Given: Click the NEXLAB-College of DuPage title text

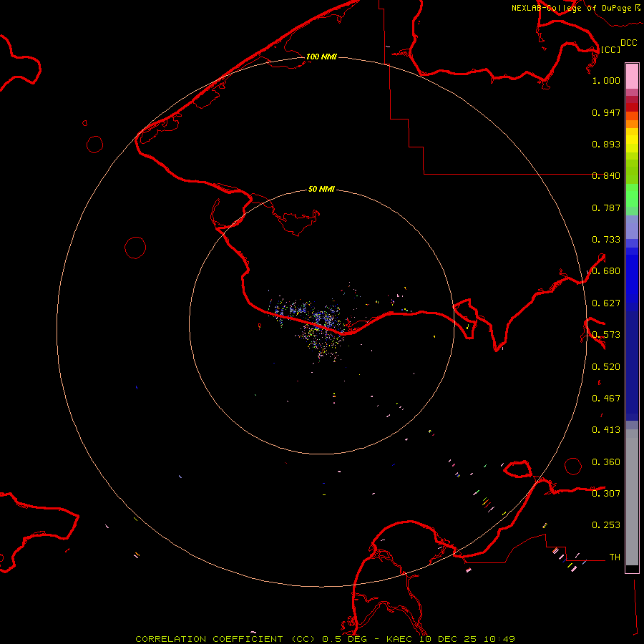Looking at the screenshot, I should pyautogui.click(x=571, y=8).
